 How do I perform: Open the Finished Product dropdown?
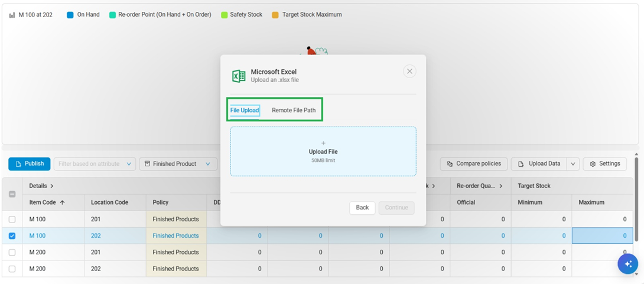tap(178, 164)
